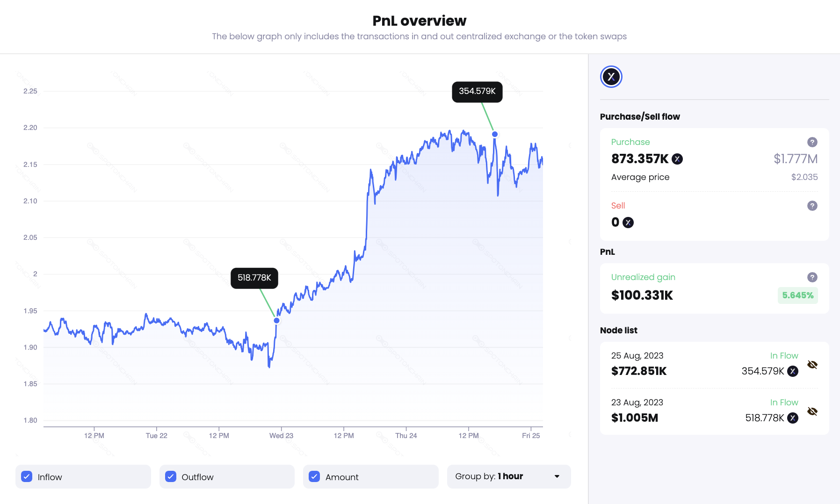Click the help icon next to Unrealized gain
Screen dimensions: 840x504
tap(812, 277)
